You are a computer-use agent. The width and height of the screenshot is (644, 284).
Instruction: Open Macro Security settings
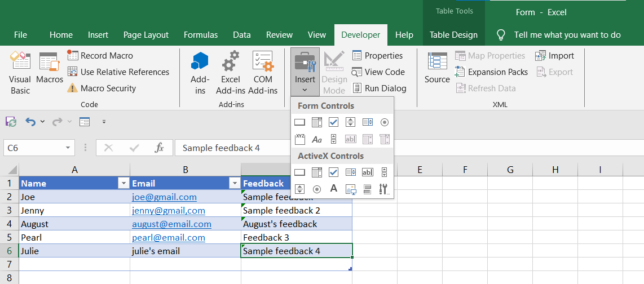click(x=102, y=88)
